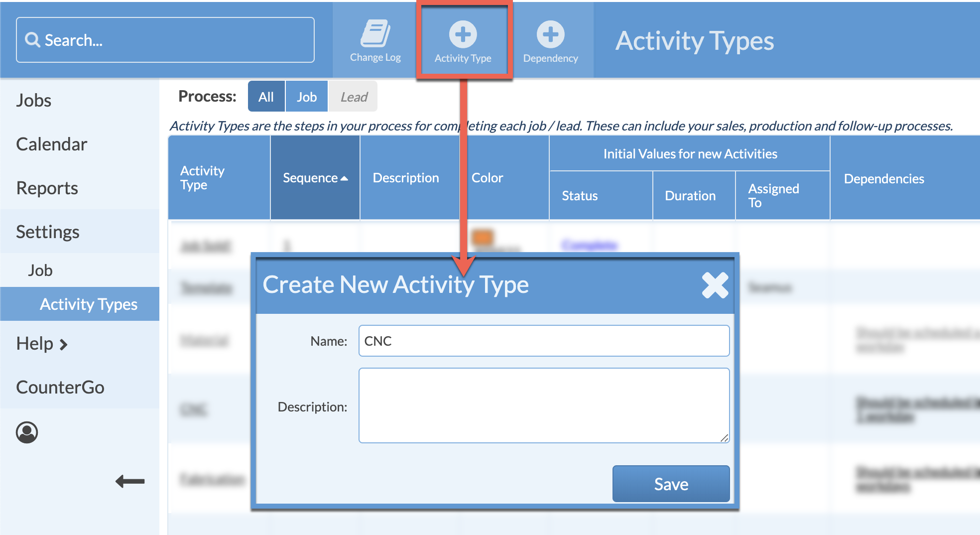Filter process by All
The width and height of the screenshot is (980, 535).
[266, 96]
